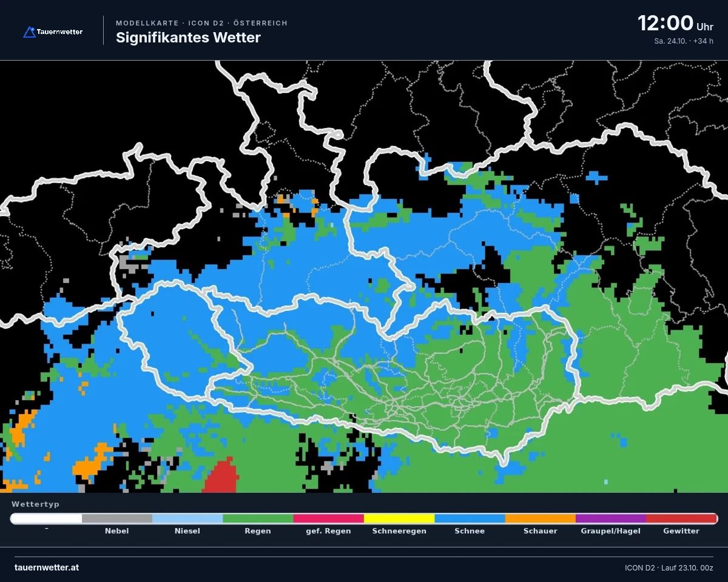Click the Tauernwetter brand name in header
The height and width of the screenshot is (582, 728).
pyautogui.click(x=59, y=32)
